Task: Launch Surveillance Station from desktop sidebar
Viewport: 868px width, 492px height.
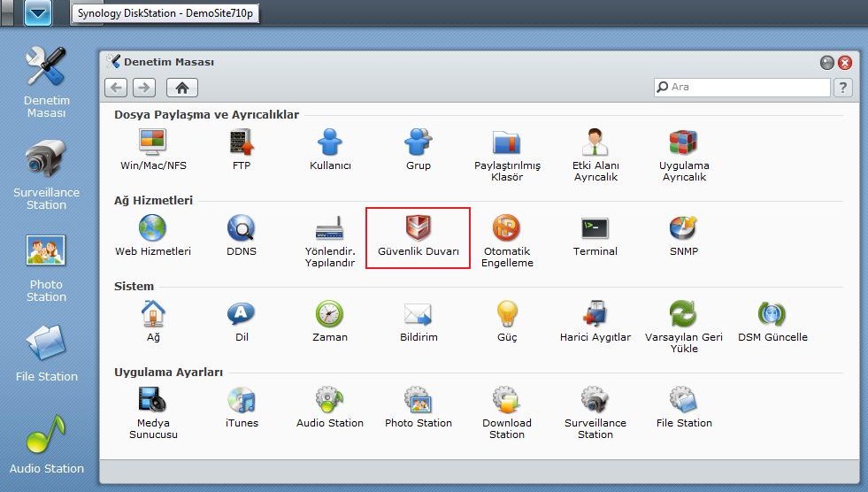Action: click(x=46, y=174)
